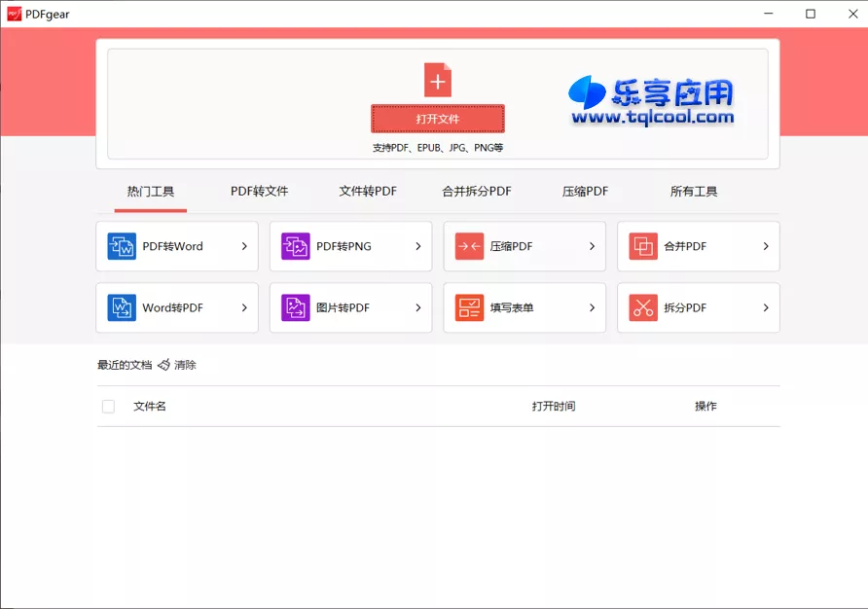Click the 压缩PDF compress icon
The width and height of the screenshot is (868, 609).
click(x=467, y=246)
